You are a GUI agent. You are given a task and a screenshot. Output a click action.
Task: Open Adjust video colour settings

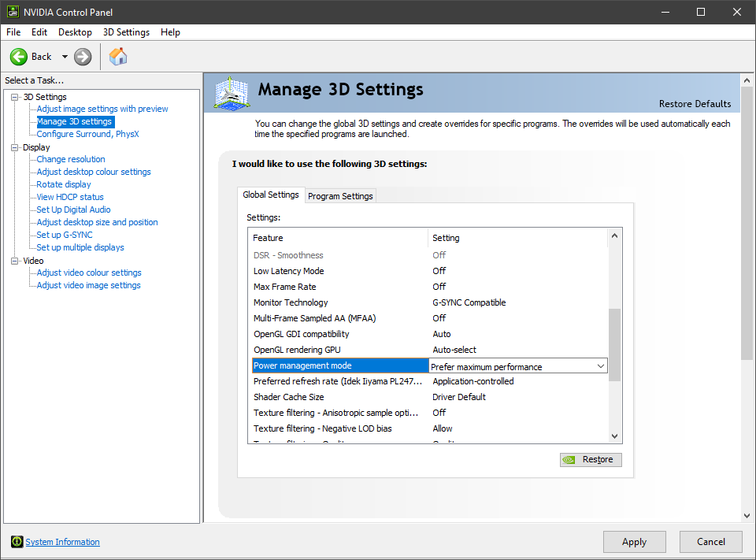click(x=89, y=273)
